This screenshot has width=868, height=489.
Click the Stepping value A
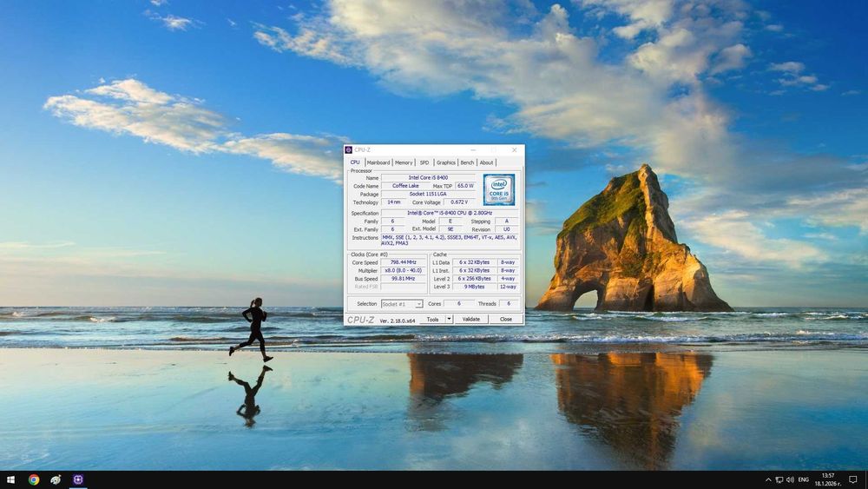coord(506,221)
